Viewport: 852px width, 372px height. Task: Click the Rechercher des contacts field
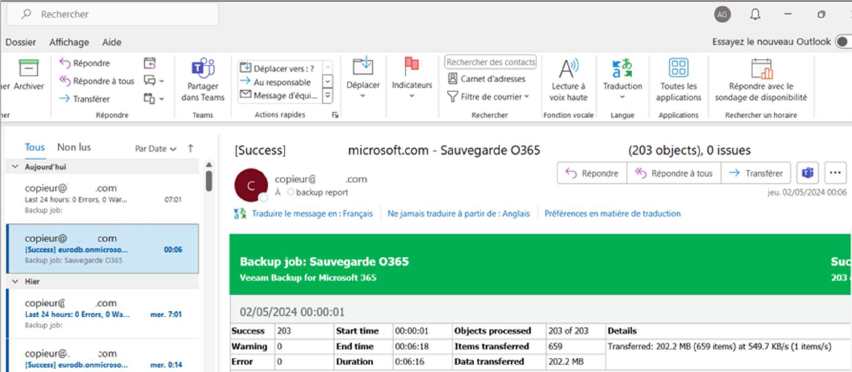491,62
